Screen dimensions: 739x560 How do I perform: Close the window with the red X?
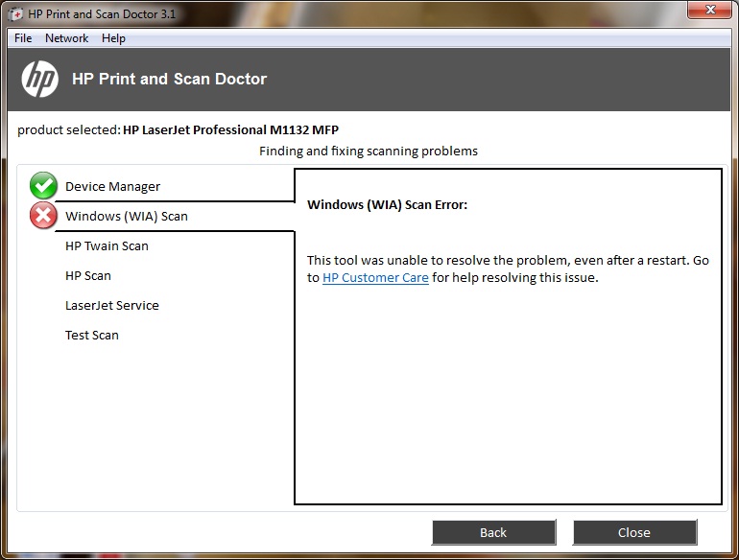point(710,10)
